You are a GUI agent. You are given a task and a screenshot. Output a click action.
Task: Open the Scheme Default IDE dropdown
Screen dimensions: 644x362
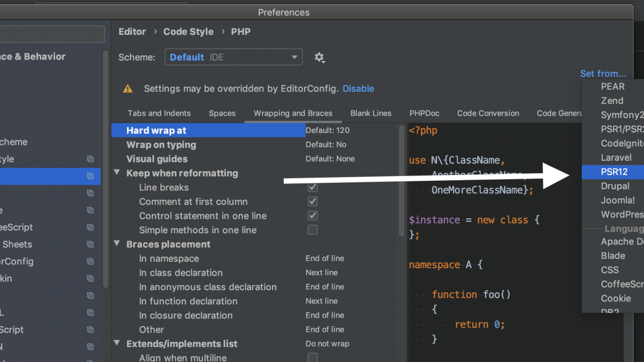[x=233, y=57]
